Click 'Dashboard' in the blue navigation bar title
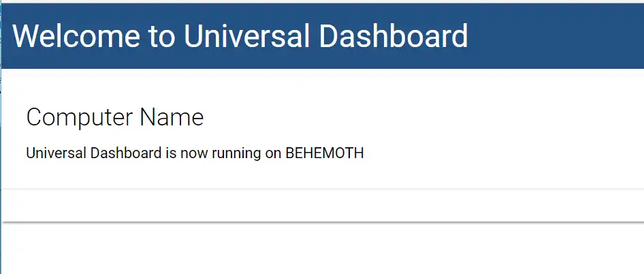This screenshot has height=274, width=644. point(393,36)
